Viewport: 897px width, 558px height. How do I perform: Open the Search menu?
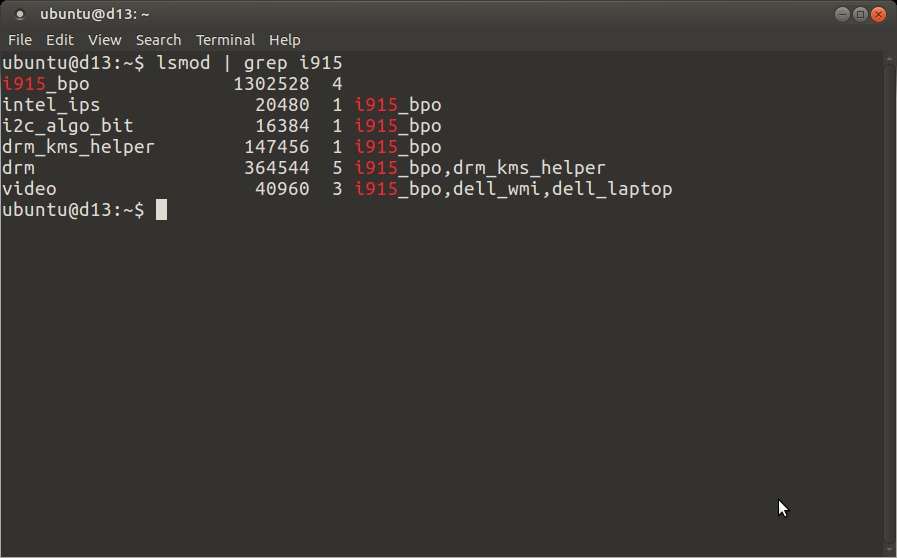point(158,40)
